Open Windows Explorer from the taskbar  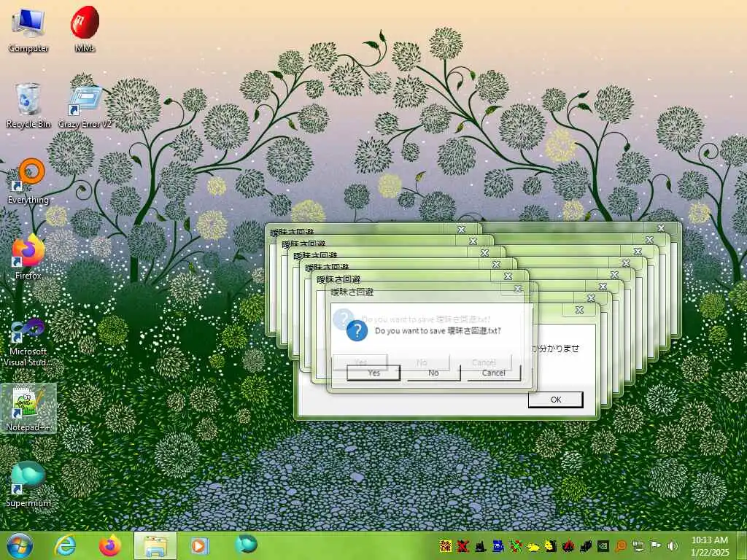155,545
